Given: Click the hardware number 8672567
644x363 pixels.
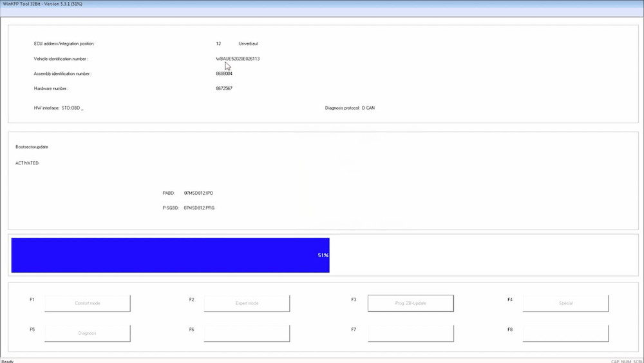Looking at the screenshot, I should click(x=224, y=88).
